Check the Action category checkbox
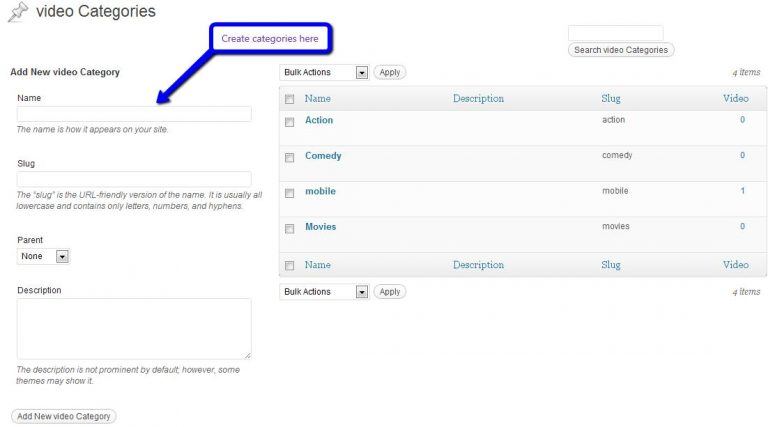 click(289, 122)
